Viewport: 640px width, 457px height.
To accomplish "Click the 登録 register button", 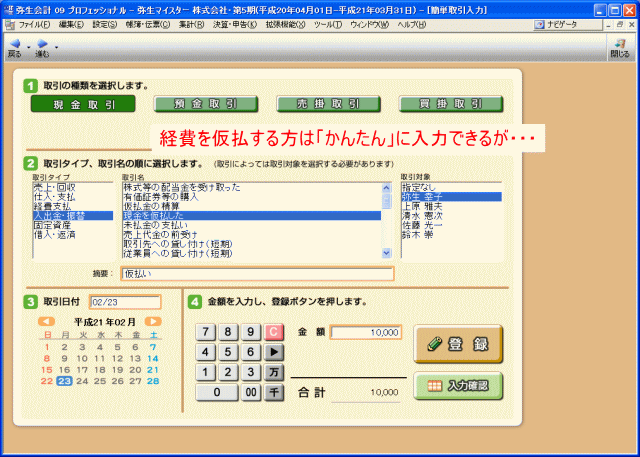I will coord(458,344).
